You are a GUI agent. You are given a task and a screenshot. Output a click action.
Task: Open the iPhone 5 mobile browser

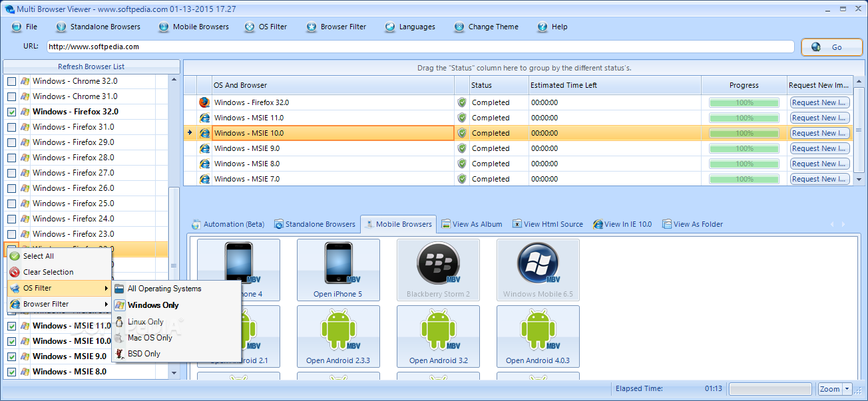pos(338,269)
